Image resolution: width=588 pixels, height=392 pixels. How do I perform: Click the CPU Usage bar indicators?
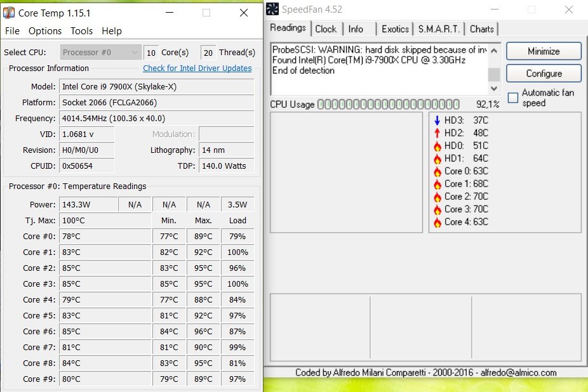click(388, 104)
